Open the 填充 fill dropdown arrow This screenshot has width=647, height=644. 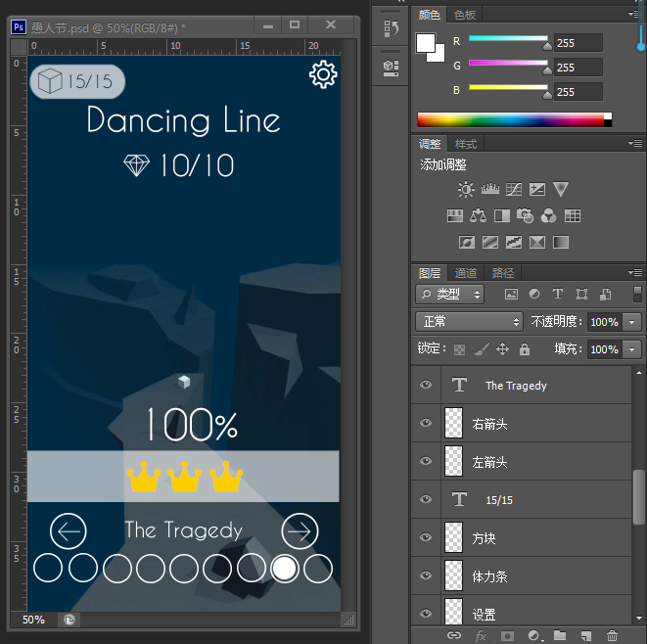tap(631, 349)
